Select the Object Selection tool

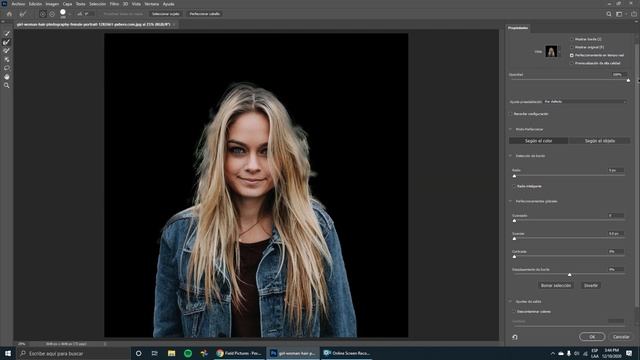click(x=7, y=60)
